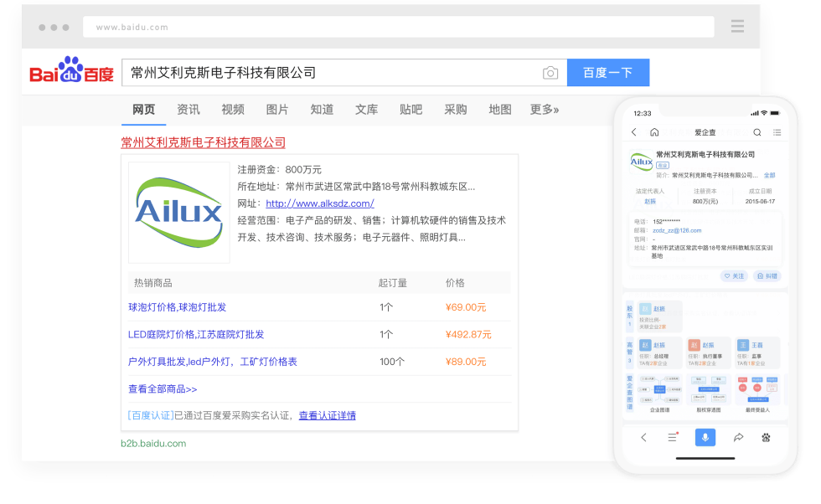Click the Ailux company logo image
Screen dimensions: 821x504
(x=179, y=213)
